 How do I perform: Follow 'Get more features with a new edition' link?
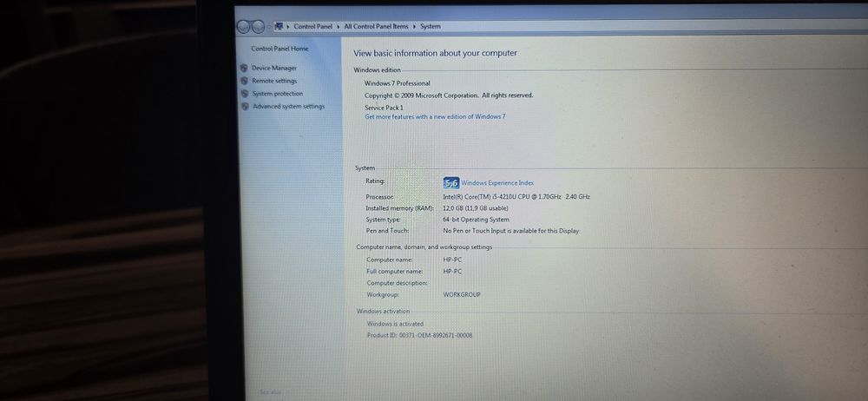tap(435, 117)
